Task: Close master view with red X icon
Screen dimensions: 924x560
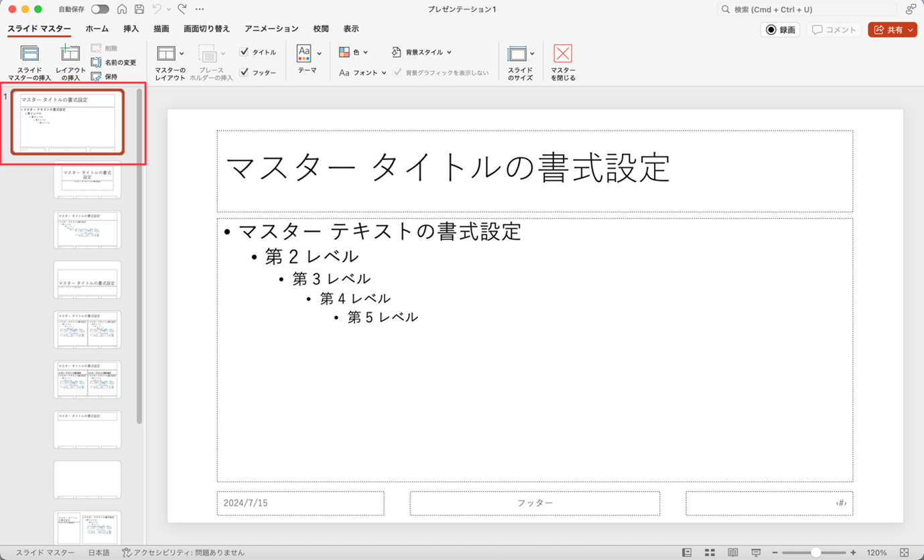Action: (x=563, y=54)
